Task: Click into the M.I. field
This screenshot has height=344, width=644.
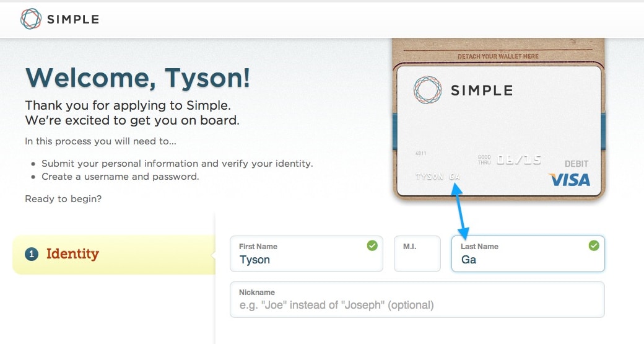Action: (x=417, y=260)
